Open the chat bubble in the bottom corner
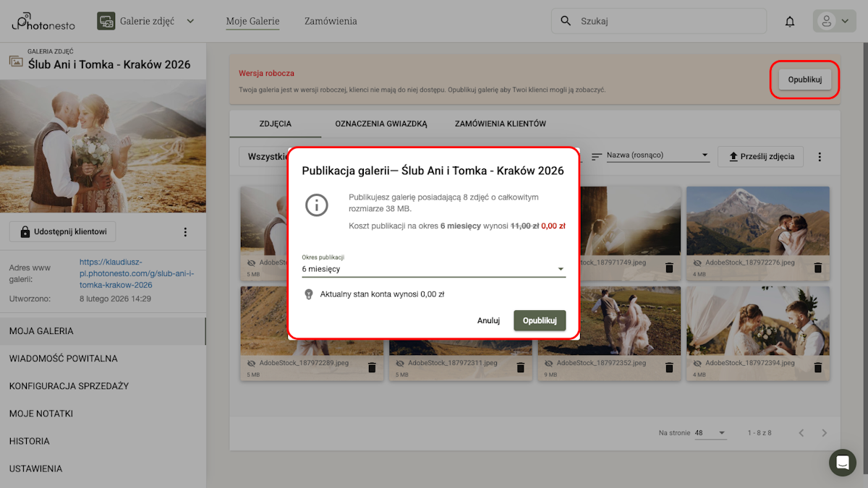This screenshot has width=868, height=488. point(842,463)
